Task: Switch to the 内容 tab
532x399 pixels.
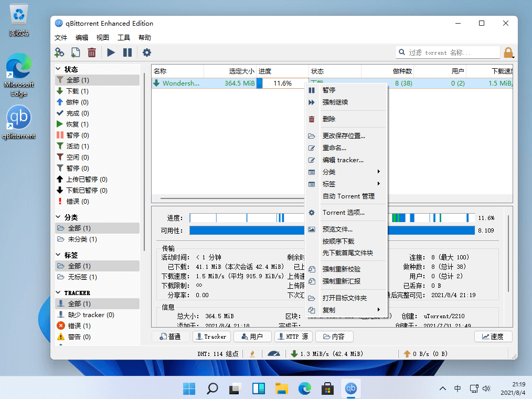Action: [334, 337]
